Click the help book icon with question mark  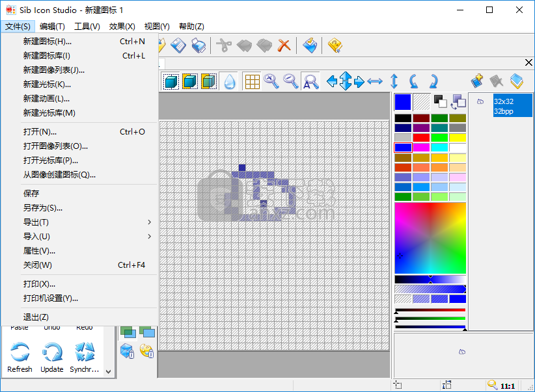(335, 45)
